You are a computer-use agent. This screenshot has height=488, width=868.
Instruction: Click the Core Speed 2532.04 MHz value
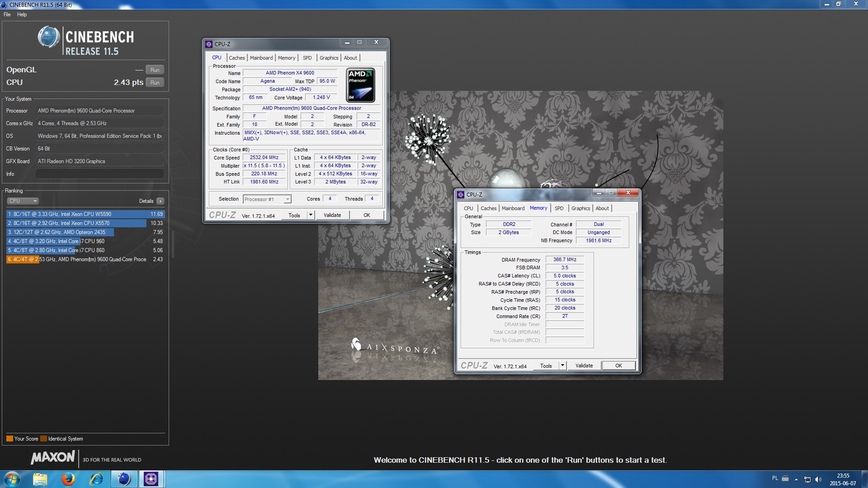point(264,158)
